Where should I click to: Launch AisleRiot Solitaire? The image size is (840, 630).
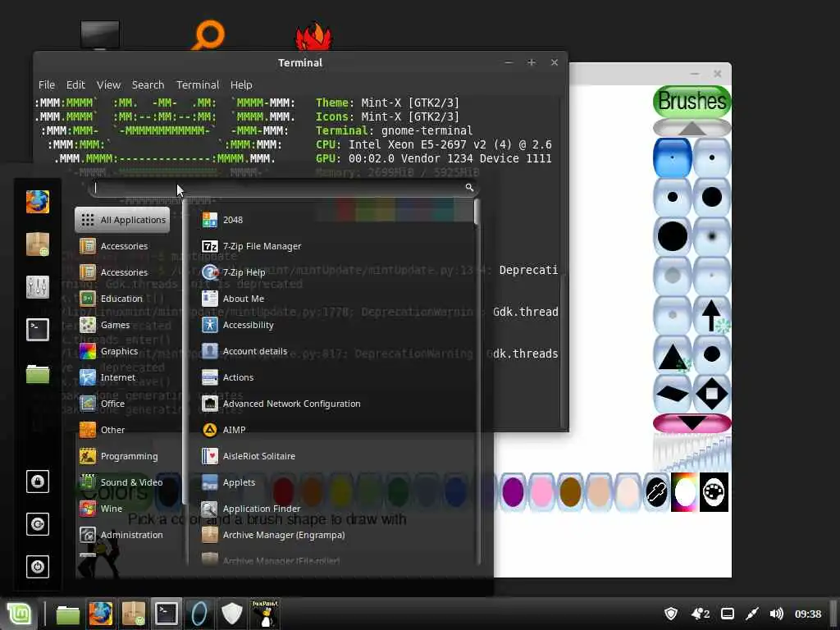[249, 456]
